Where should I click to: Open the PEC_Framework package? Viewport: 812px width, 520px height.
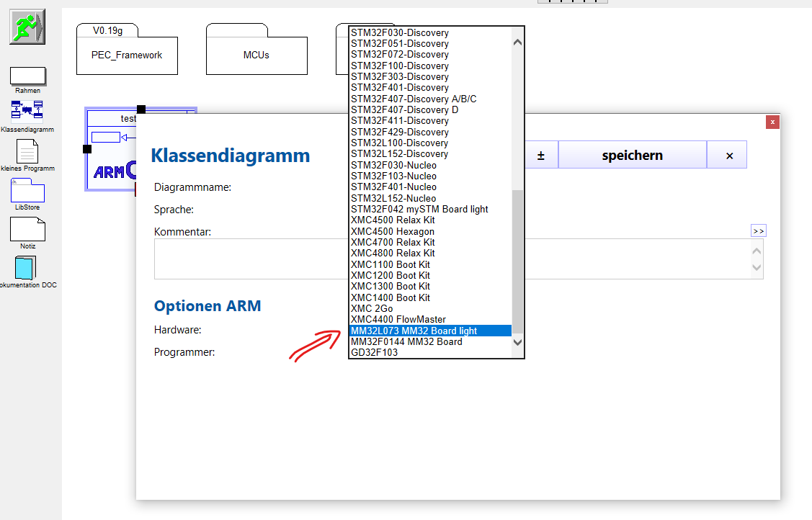pos(127,55)
